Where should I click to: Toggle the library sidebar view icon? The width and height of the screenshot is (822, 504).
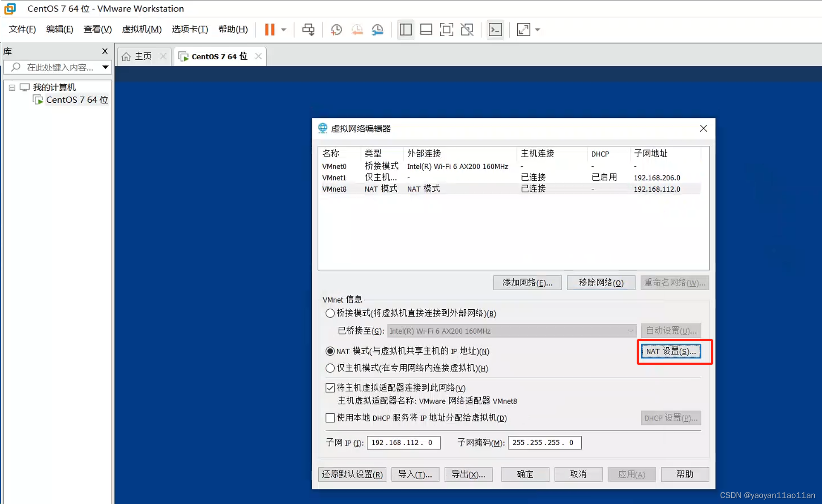coord(405,29)
